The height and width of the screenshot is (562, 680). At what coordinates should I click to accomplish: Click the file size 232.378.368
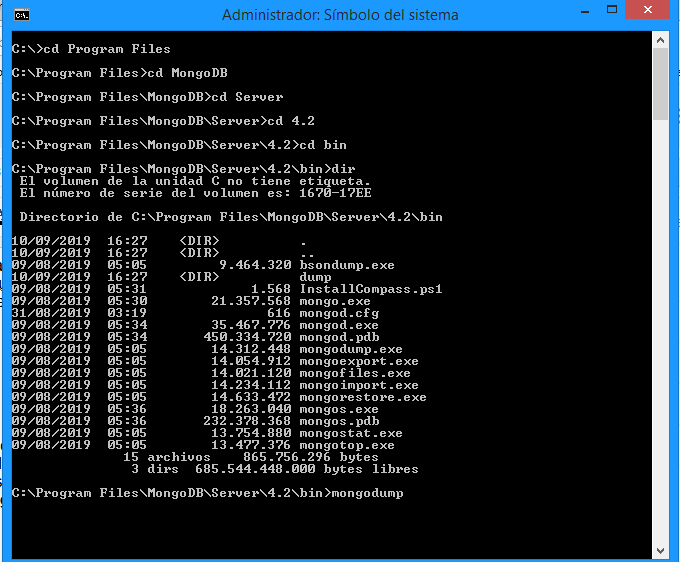click(248, 421)
